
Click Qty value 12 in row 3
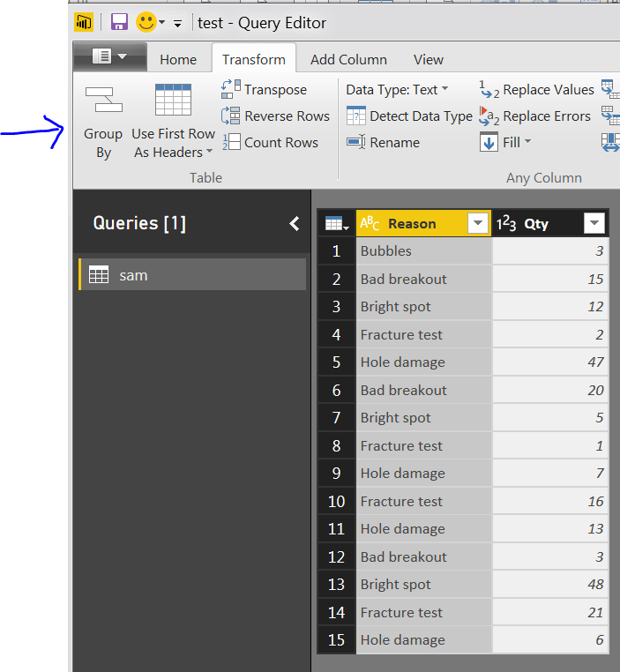pos(550,307)
